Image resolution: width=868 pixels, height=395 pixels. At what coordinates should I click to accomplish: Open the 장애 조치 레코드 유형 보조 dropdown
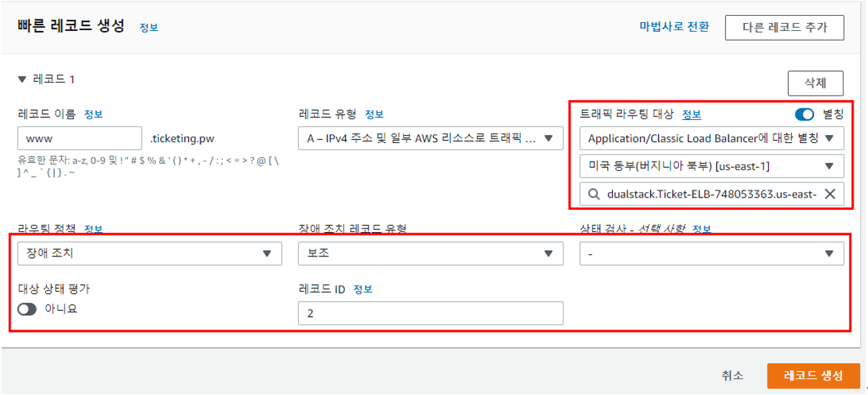pyautogui.click(x=430, y=253)
